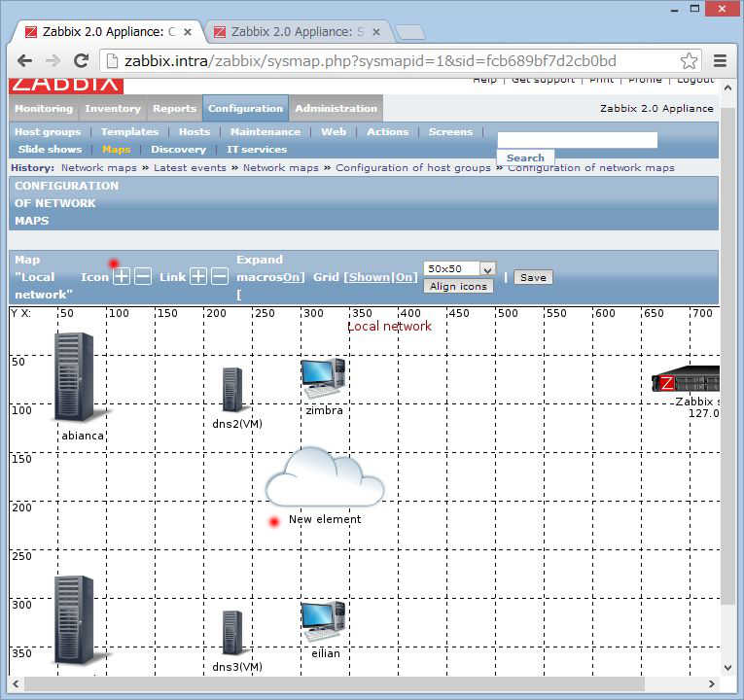Open the Reports menu

pyautogui.click(x=175, y=108)
